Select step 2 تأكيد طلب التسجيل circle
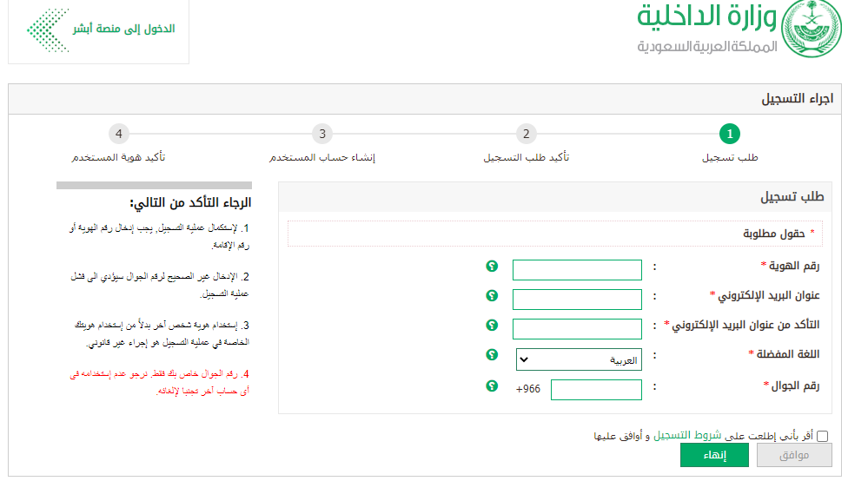This screenshot has height=481, width=868. pyautogui.click(x=526, y=134)
